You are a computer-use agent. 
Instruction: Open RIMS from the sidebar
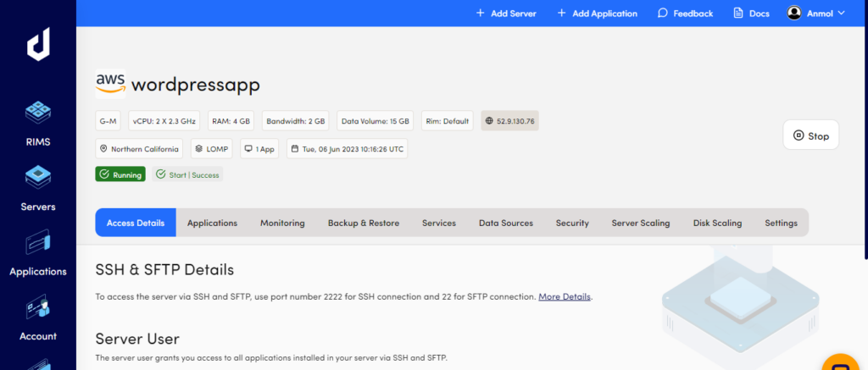point(38,124)
